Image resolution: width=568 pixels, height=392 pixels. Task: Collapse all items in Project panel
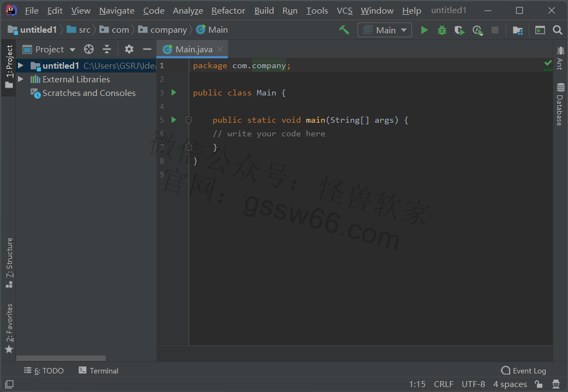[x=107, y=50]
